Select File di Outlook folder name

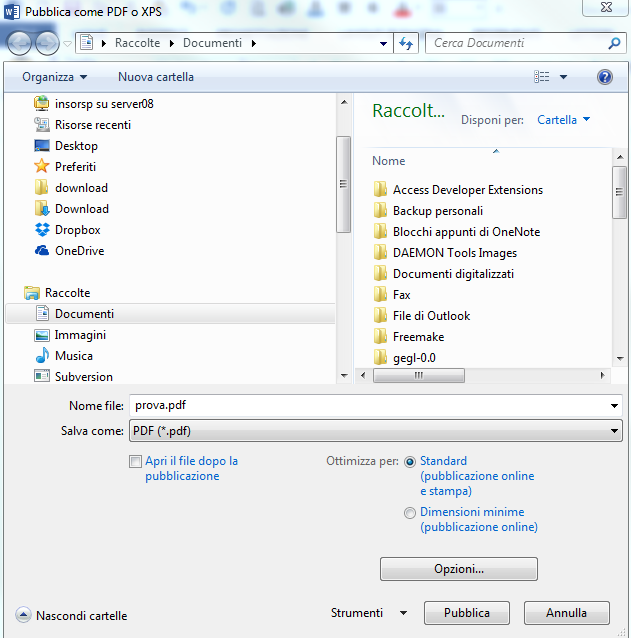click(431, 316)
